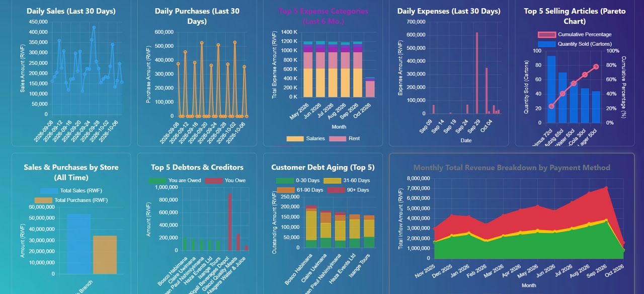Click the blue Total Sales bar
This screenshot has width=644, height=294.
79,244
